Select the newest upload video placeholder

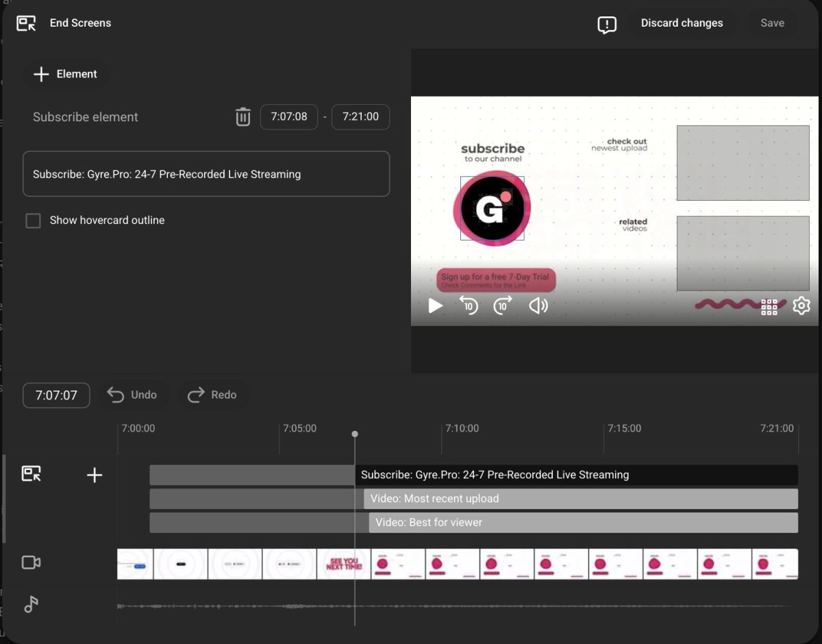click(x=743, y=163)
